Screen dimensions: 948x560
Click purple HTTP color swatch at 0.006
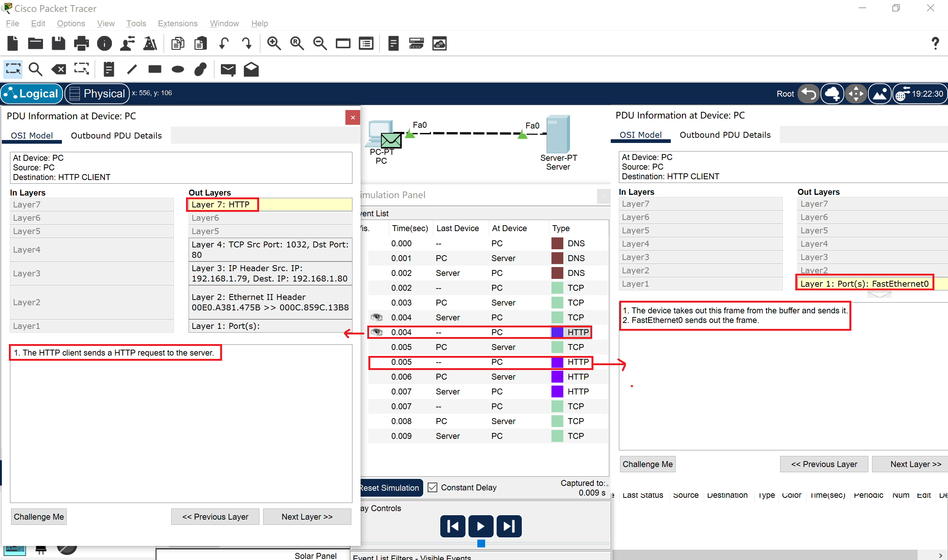tap(557, 377)
